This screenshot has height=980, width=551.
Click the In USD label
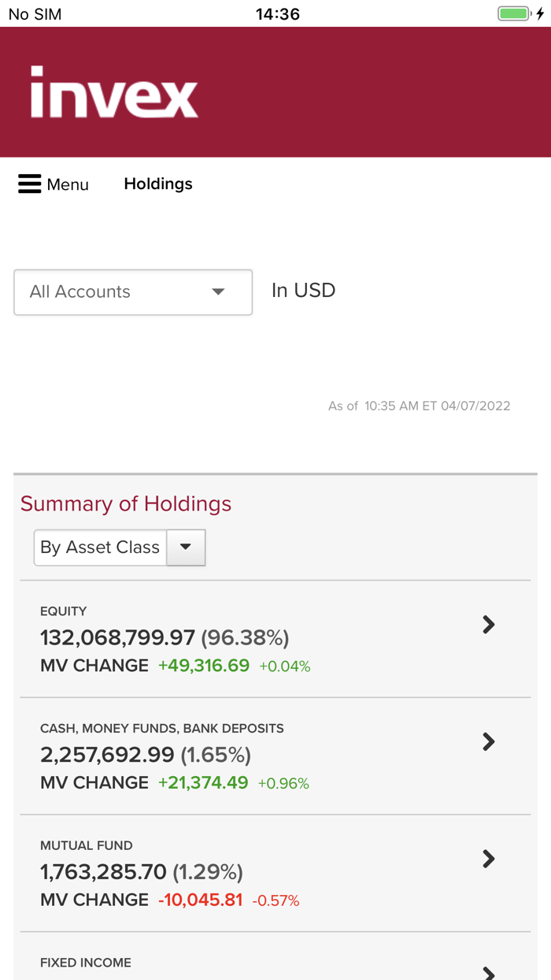[x=303, y=290]
